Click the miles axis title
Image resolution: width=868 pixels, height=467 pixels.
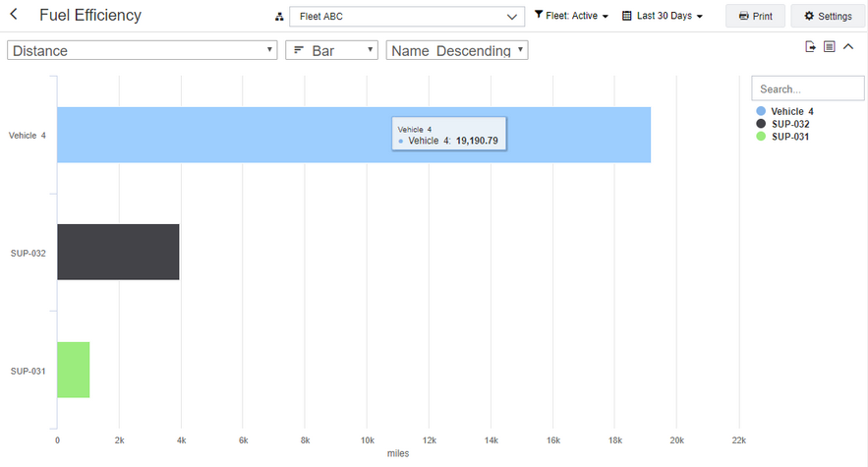coord(398,453)
